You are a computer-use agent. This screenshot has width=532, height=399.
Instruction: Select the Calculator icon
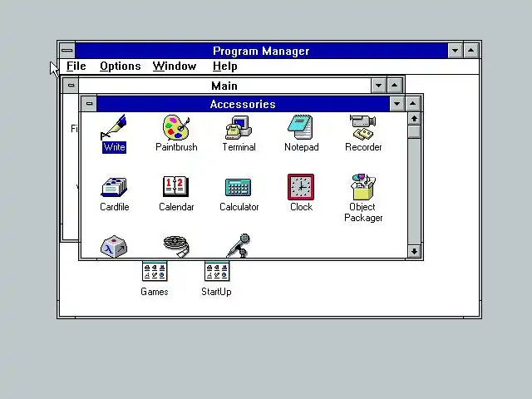(x=239, y=187)
